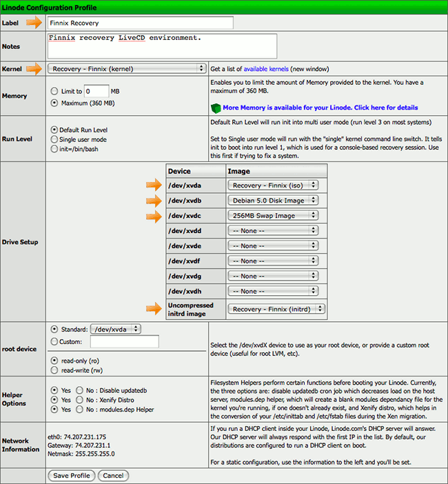Click the '/dev/xvdh' device cell
448x484 pixels.
[x=196, y=291]
